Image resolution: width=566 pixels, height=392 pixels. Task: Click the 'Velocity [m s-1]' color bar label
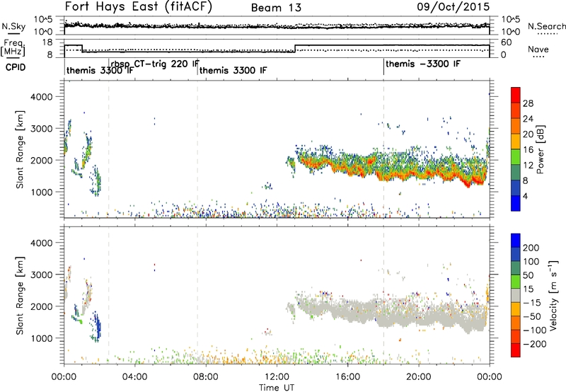tap(553, 295)
